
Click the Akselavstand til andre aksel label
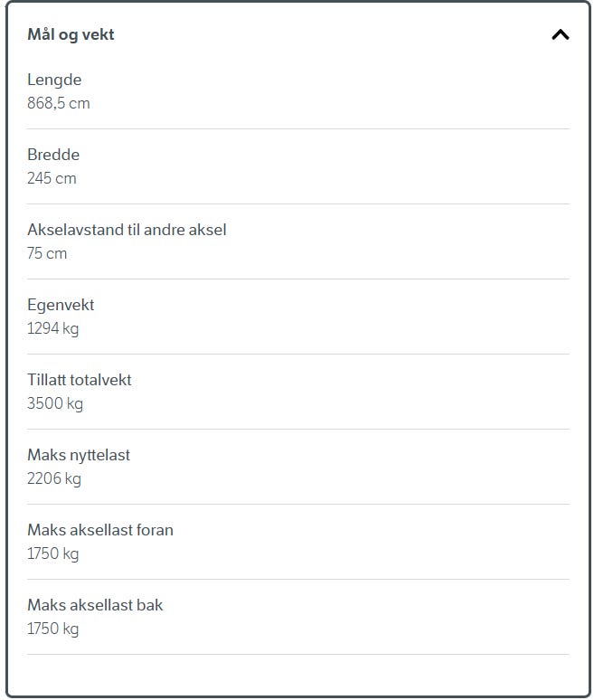[x=127, y=230]
